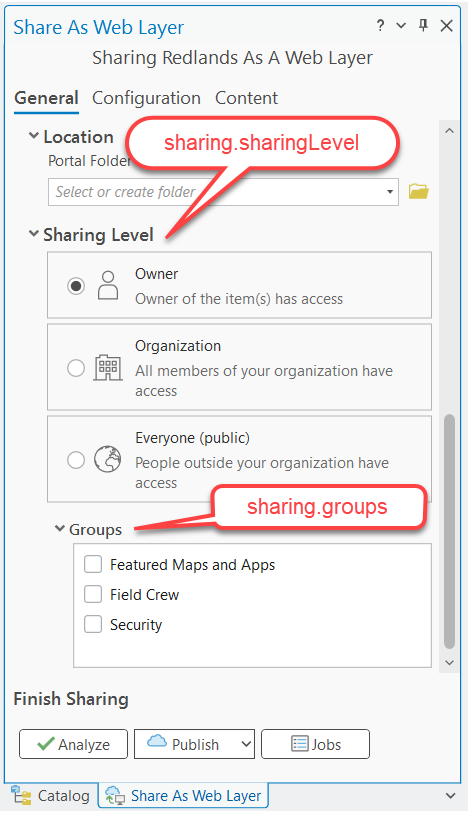Image resolution: width=470 pixels, height=817 pixels.
Task: Click the 'Sharing Redlands As A Web Layer' title
Action: (232, 58)
